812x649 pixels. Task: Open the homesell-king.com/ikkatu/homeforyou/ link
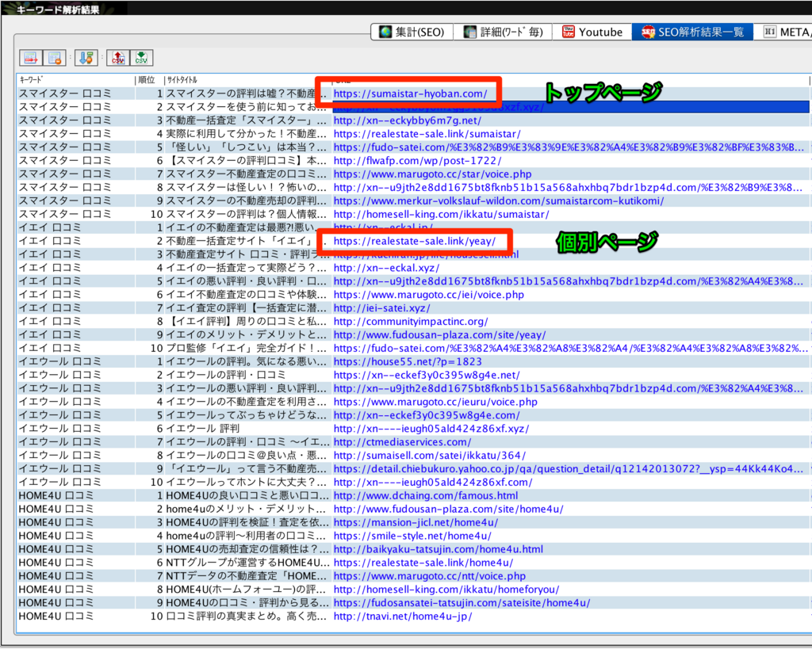click(446, 590)
